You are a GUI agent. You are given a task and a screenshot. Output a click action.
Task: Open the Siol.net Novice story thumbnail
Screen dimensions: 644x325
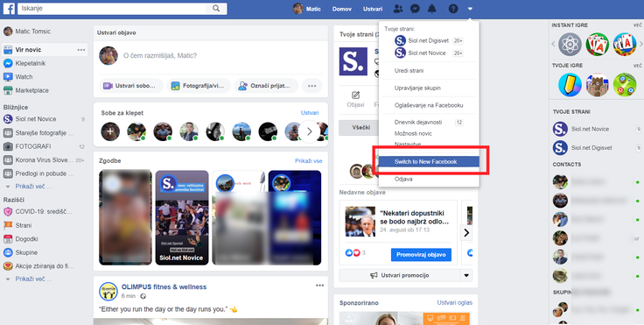[182, 217]
